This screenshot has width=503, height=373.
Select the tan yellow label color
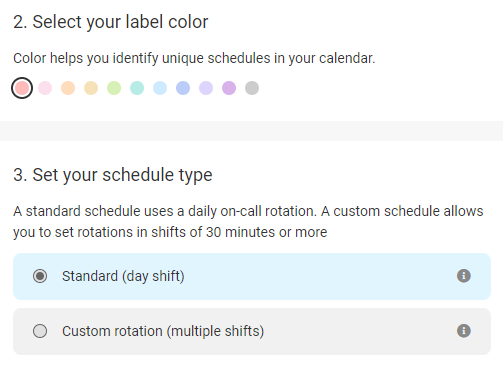91,88
